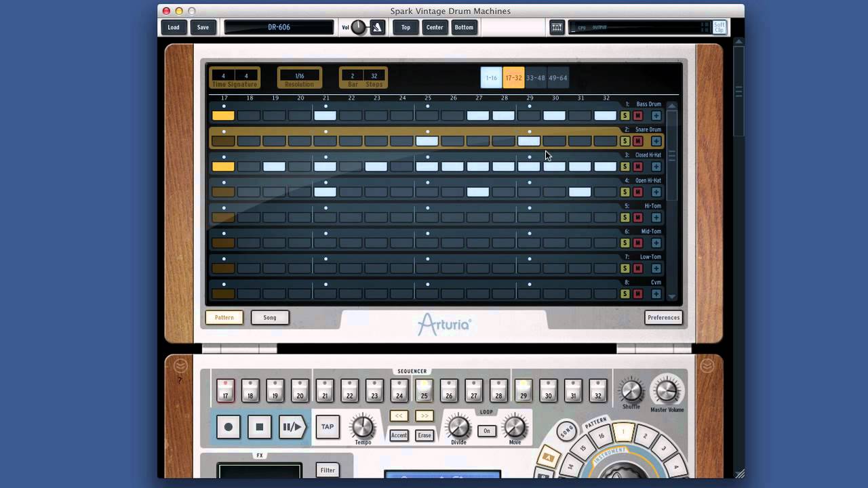Viewport: 868px width, 488px height.
Task: Click sequencer pad 25
Action: [x=424, y=391]
